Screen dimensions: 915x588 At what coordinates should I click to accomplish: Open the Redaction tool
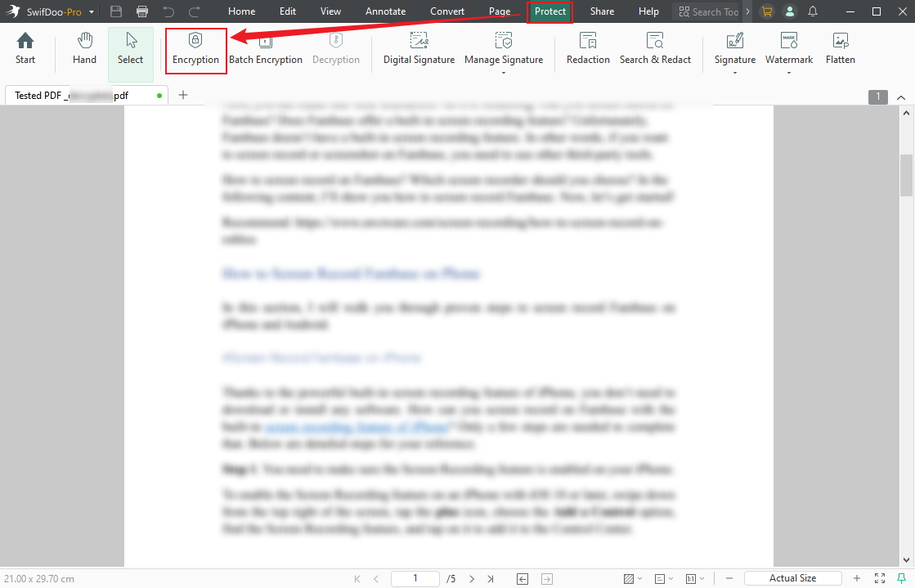tap(588, 49)
